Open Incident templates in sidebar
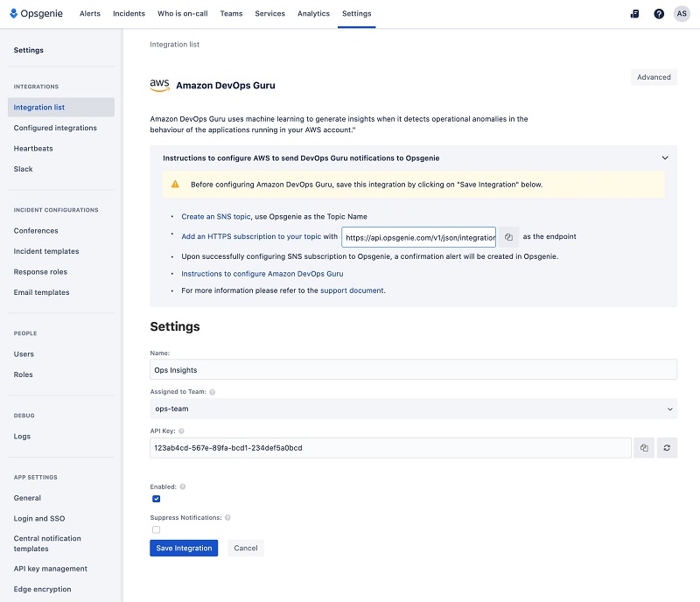The height and width of the screenshot is (602, 700). 46,251
